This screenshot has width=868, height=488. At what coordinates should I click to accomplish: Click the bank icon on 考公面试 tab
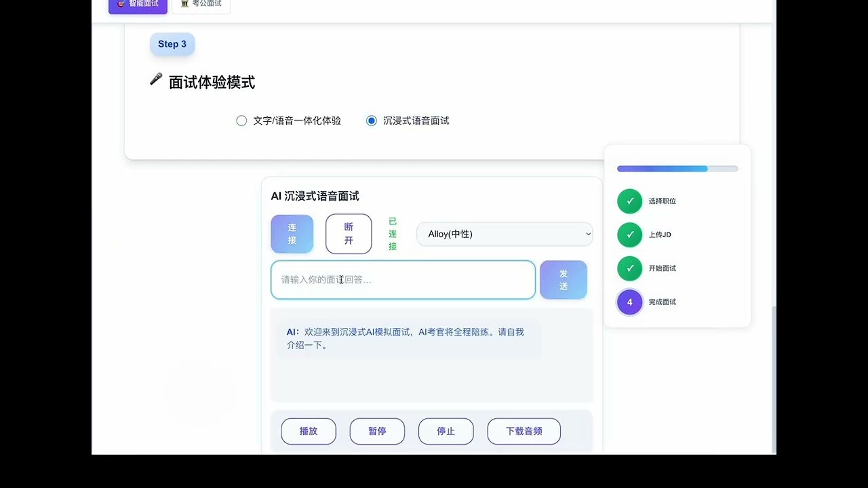click(x=183, y=3)
